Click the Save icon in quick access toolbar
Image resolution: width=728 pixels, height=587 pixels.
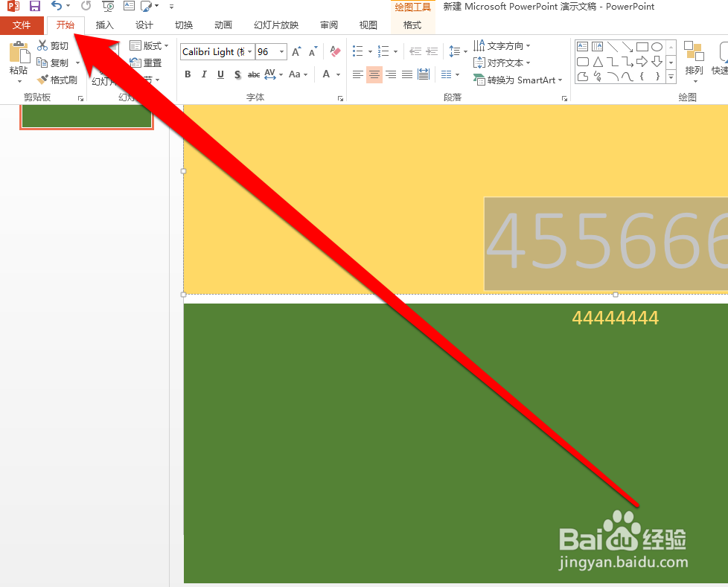pyautogui.click(x=35, y=6)
